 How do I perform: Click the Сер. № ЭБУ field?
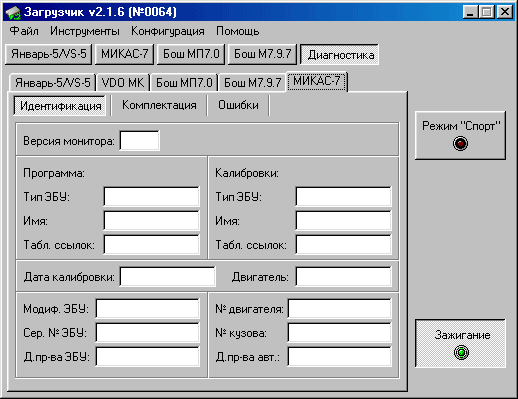click(x=148, y=332)
